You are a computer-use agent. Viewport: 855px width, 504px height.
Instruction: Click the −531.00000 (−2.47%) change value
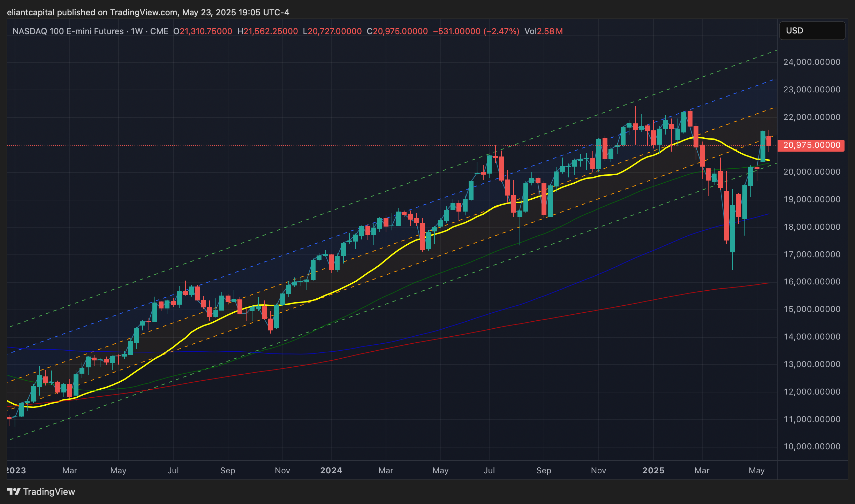(476, 31)
